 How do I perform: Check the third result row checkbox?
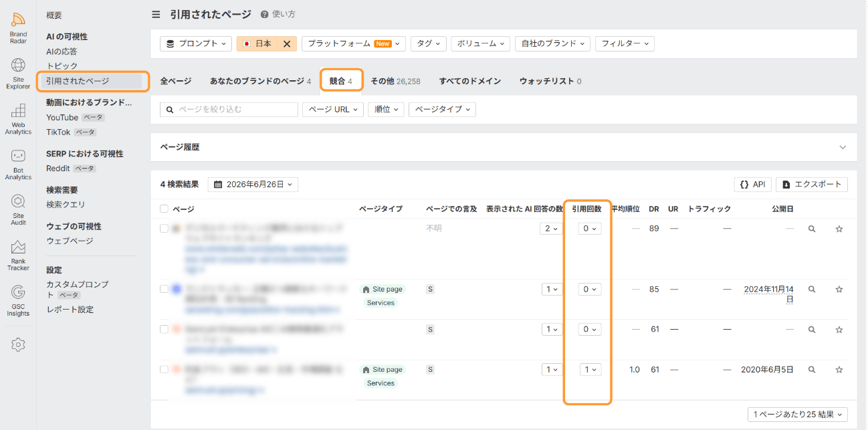(165, 329)
